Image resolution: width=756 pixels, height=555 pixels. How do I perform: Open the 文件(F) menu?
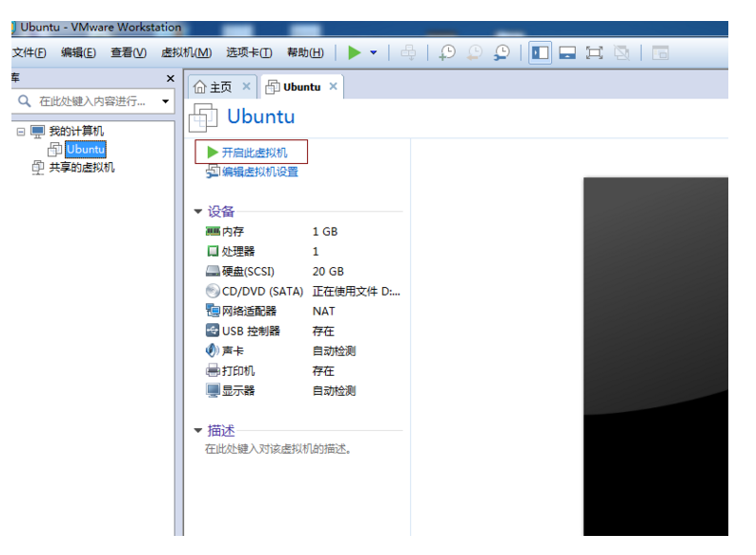pos(29,52)
